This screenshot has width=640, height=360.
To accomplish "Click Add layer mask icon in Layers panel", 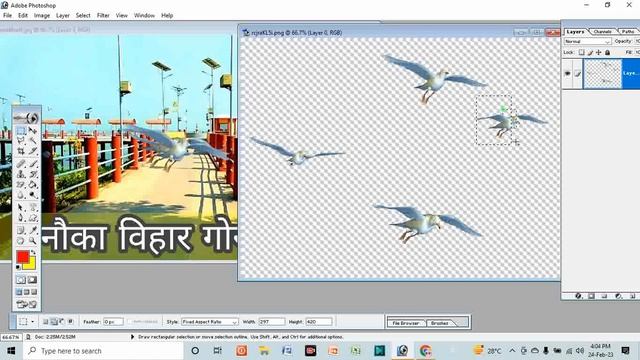I will pyautogui.click(x=591, y=296).
